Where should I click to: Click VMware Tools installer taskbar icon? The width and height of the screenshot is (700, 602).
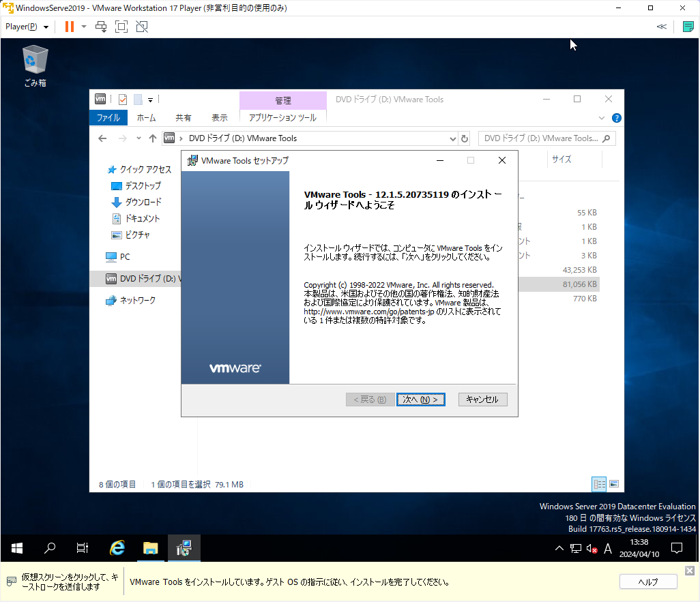tap(184, 548)
